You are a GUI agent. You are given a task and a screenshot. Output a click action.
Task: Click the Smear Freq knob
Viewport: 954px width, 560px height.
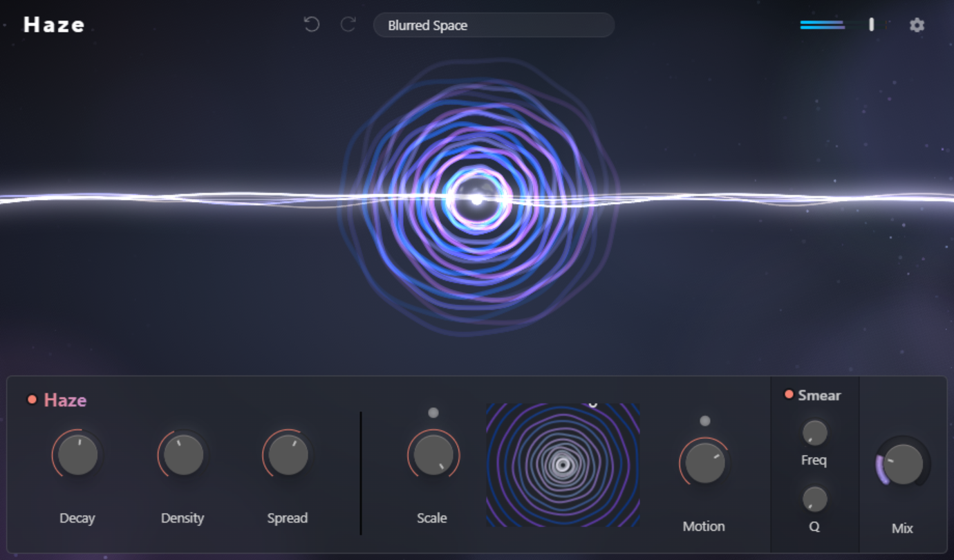(815, 433)
